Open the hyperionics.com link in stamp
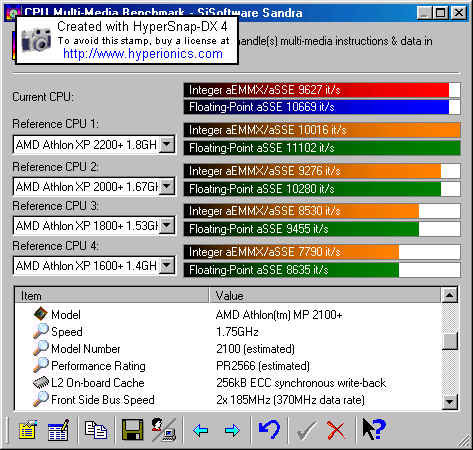Viewport: 473px width, 450px height. click(x=143, y=54)
